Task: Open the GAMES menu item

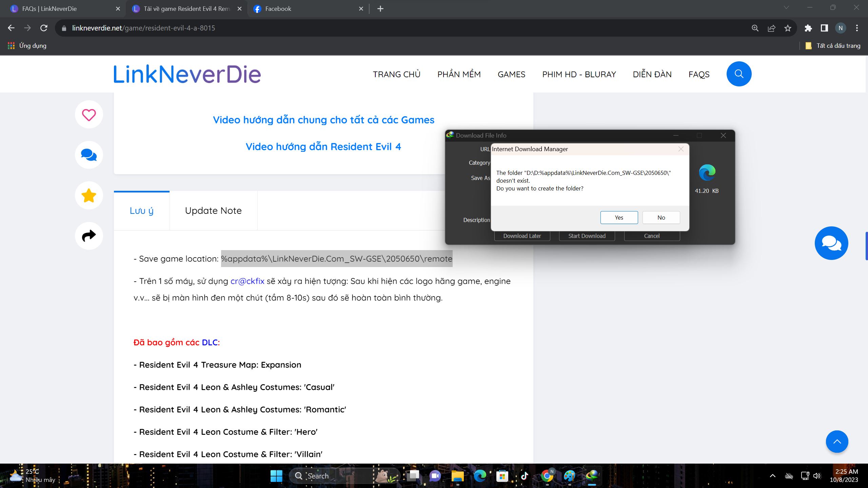Action: (511, 74)
